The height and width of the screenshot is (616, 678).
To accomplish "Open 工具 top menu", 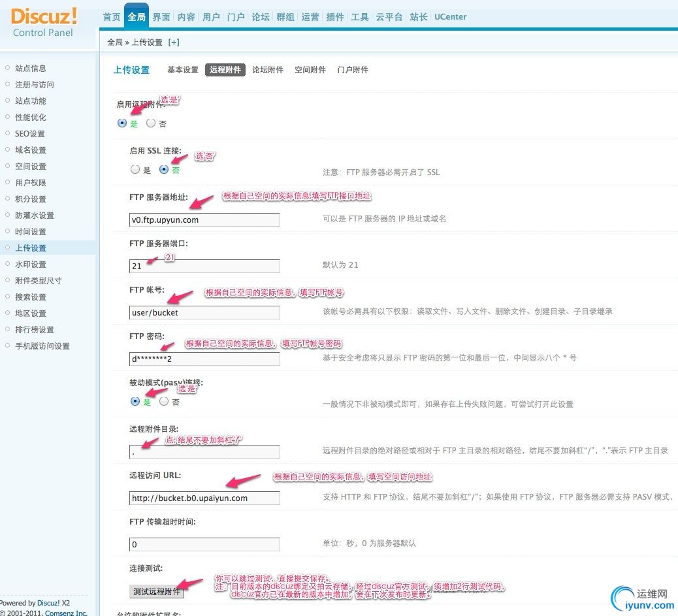I will pos(360,17).
